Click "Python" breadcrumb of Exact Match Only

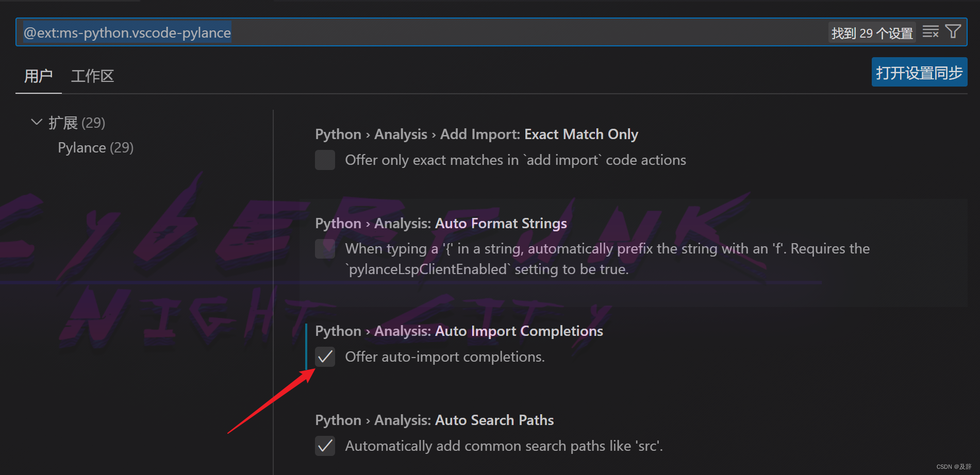pos(338,134)
